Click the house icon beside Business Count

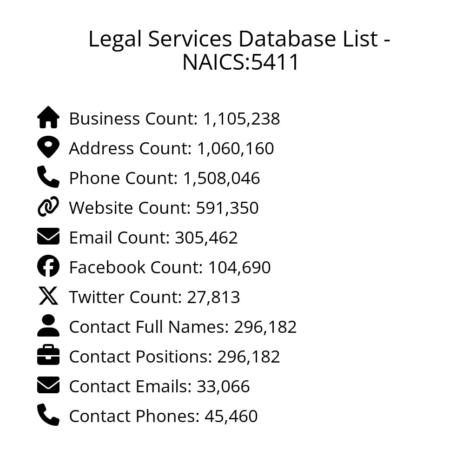(48, 118)
